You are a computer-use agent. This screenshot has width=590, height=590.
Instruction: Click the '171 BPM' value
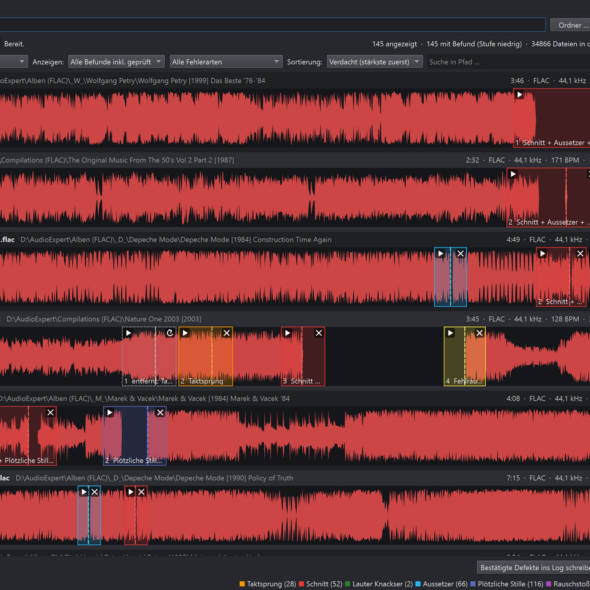click(565, 160)
